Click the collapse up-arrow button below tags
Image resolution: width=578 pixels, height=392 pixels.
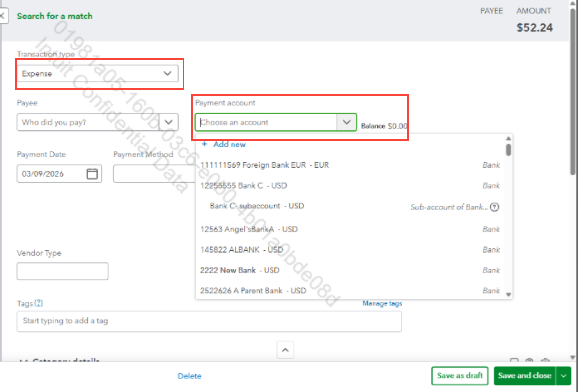click(x=285, y=350)
